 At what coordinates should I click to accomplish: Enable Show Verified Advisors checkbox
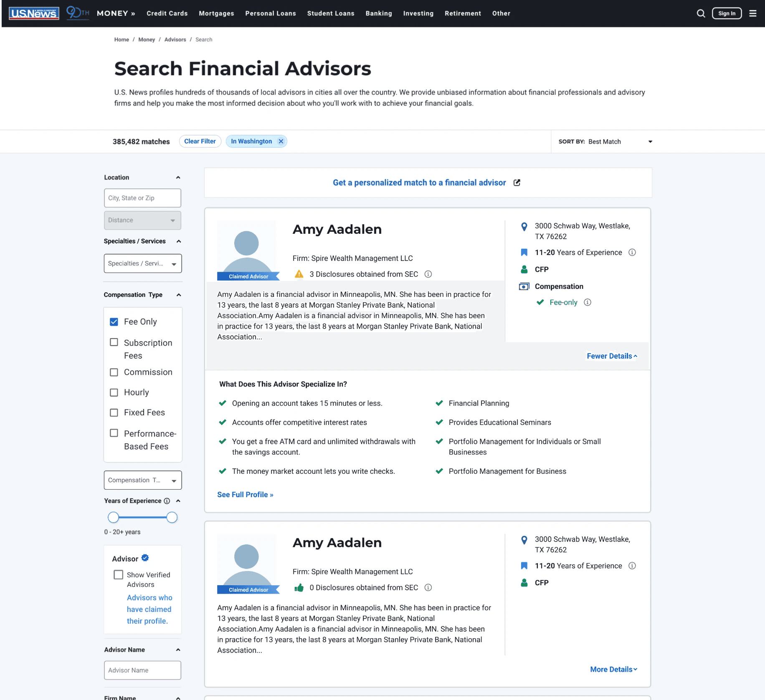tap(119, 575)
